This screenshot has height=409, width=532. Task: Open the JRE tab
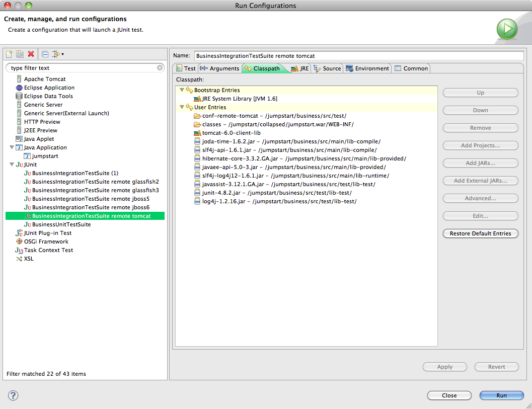(300, 68)
